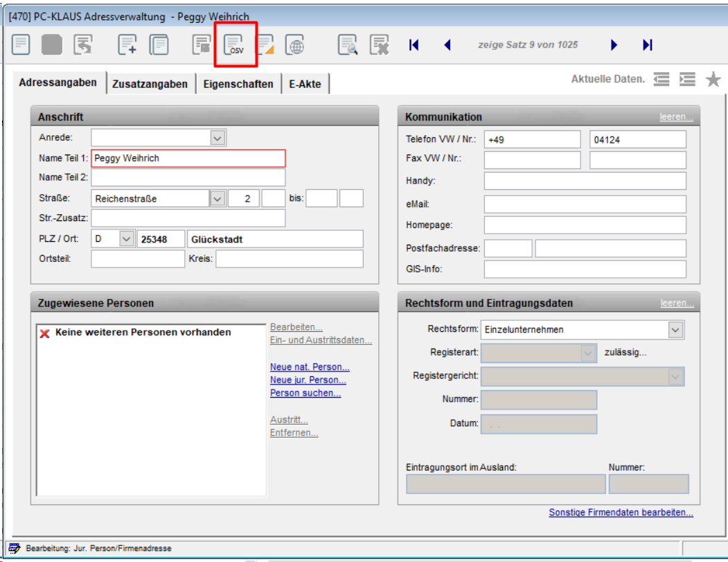728x562 pixels.
Task: Switch to the Zusatzangaben tab
Action: 150,84
